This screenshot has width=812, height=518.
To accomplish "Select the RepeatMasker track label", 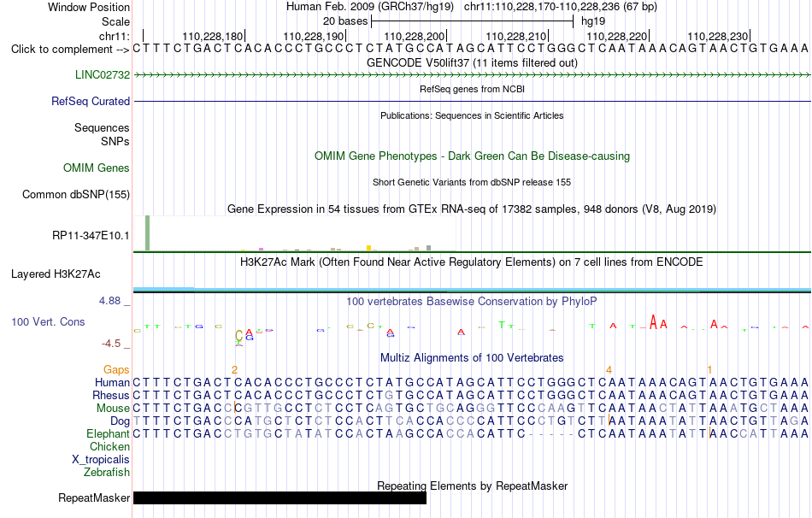I will click(94, 497).
